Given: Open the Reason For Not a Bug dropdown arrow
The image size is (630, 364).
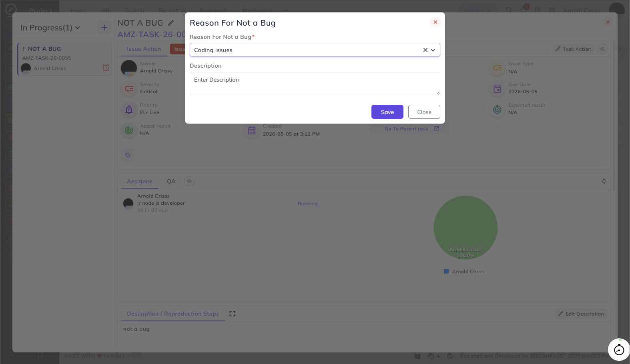Looking at the screenshot, I should pos(433,50).
